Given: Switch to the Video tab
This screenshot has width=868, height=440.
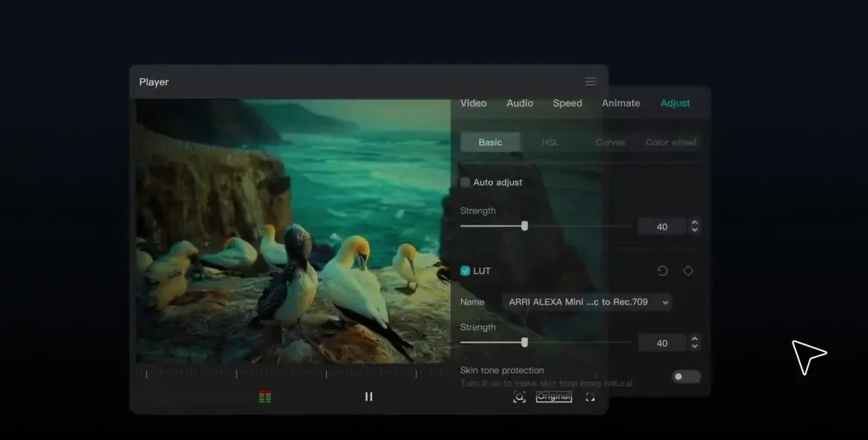Looking at the screenshot, I should [473, 103].
